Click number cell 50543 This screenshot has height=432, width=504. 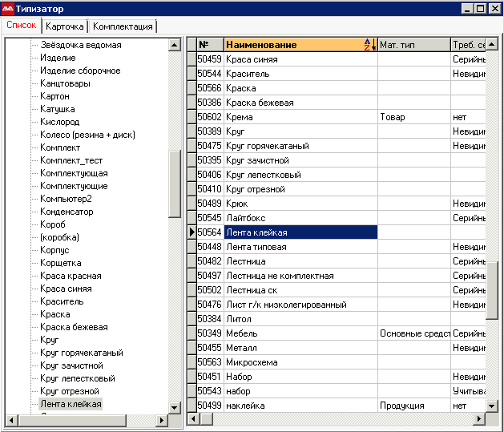[x=210, y=391]
